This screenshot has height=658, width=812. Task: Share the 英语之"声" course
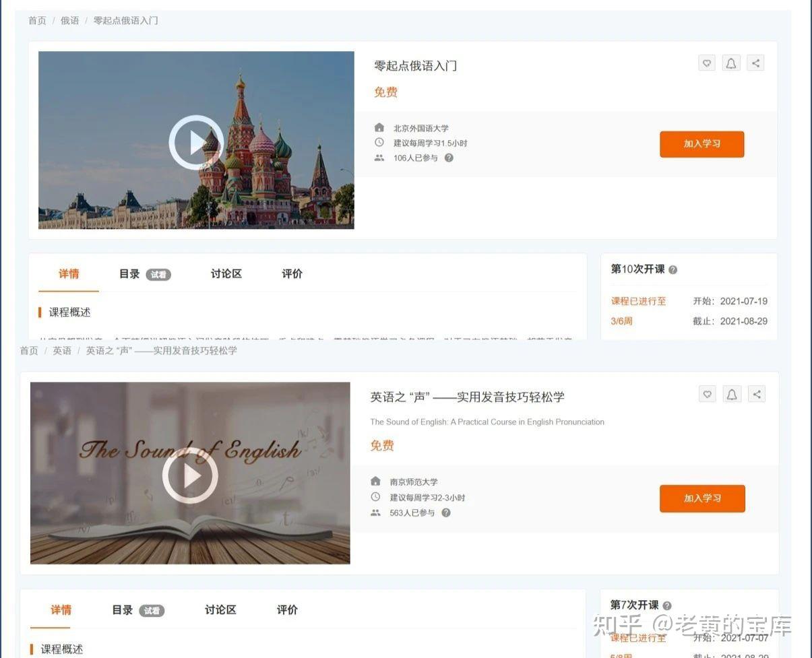click(757, 395)
